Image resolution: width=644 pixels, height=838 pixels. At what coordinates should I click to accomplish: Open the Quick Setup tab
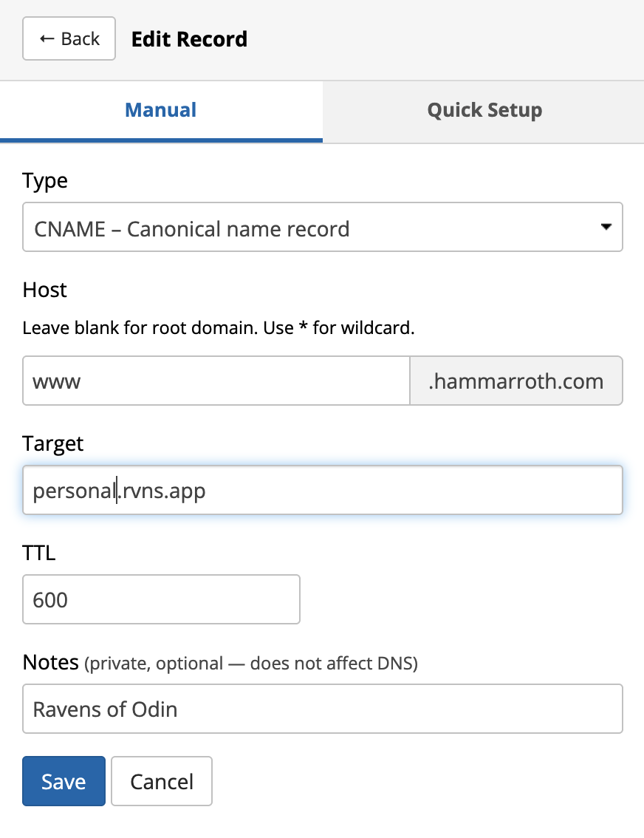point(484,111)
